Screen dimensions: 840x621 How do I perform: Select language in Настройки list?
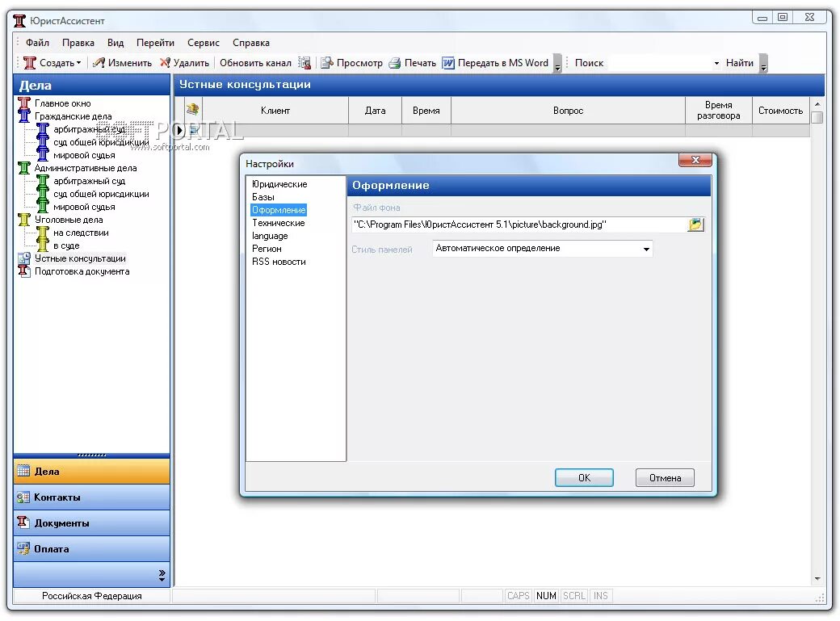[270, 236]
